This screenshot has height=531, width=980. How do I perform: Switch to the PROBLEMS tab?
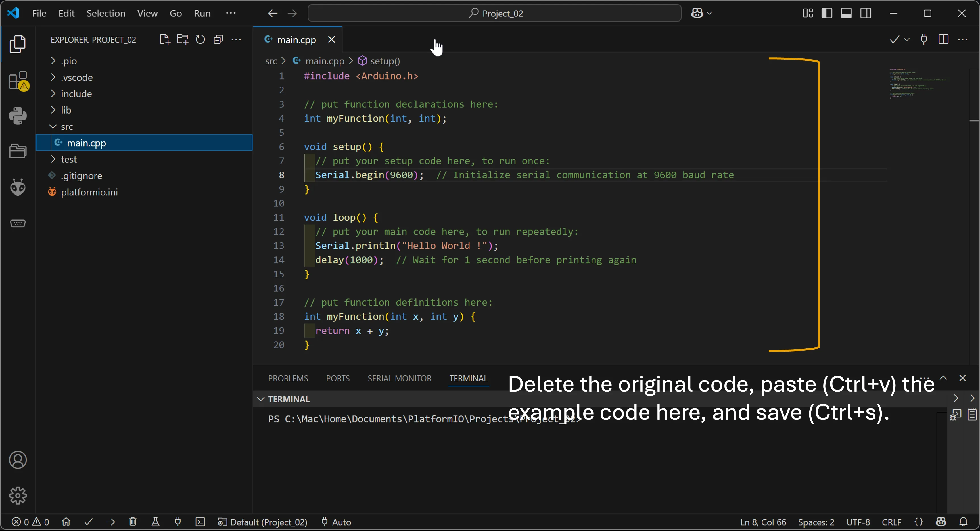point(288,379)
